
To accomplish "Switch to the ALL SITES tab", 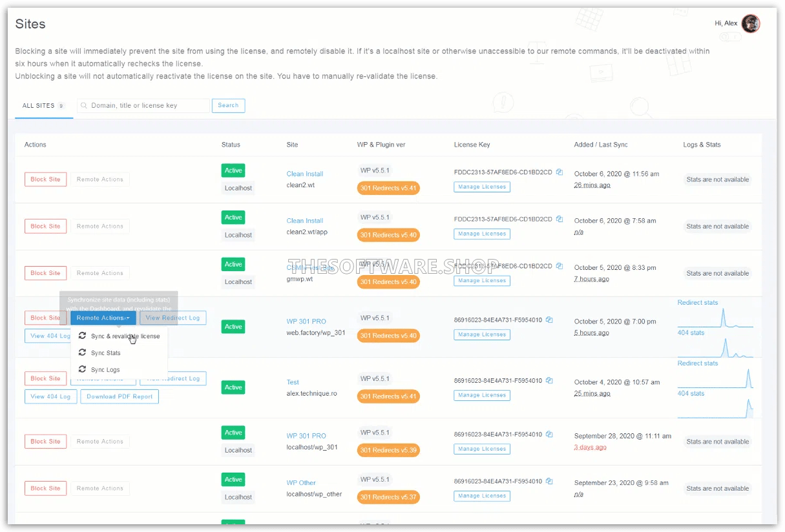I will tap(40, 105).
